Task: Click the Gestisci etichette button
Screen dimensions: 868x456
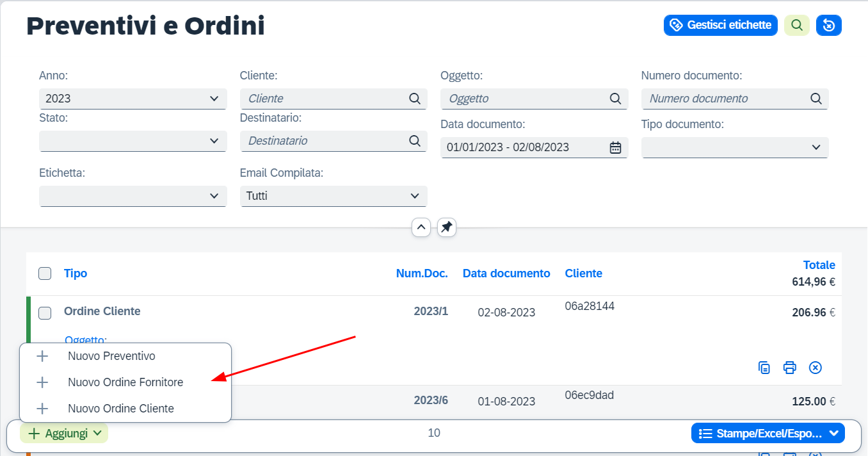Action: 721,25
